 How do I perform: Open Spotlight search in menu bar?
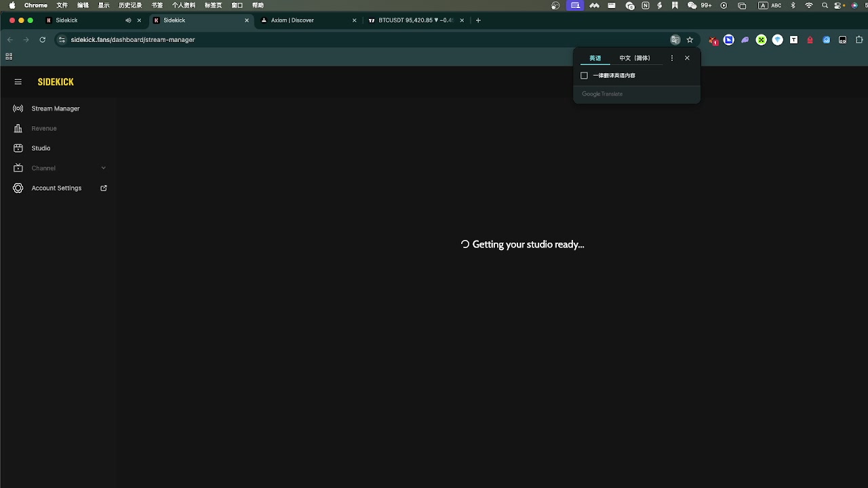click(x=825, y=5)
